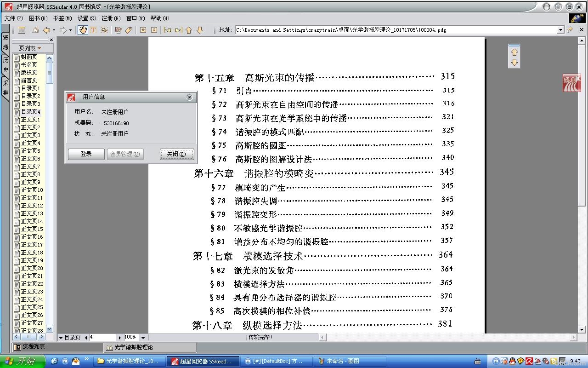Open the forward-history dropdown arrow
Screen dimensions: 588x368
click(70, 30)
